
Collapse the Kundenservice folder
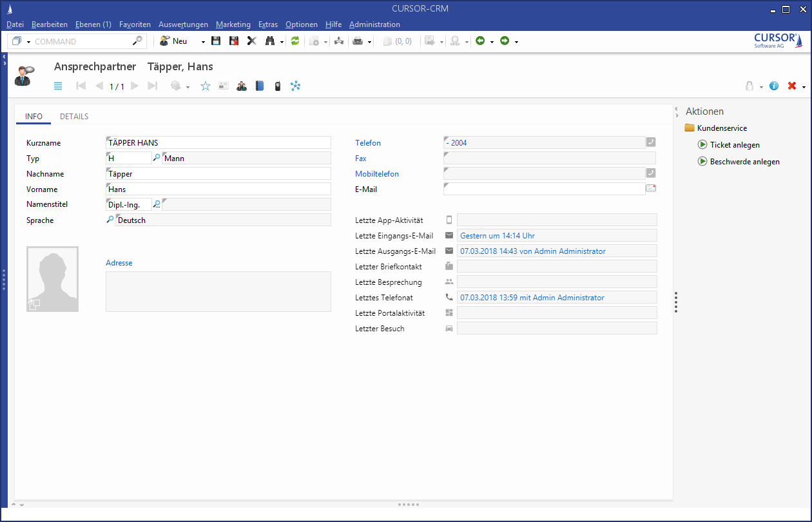[x=689, y=128]
